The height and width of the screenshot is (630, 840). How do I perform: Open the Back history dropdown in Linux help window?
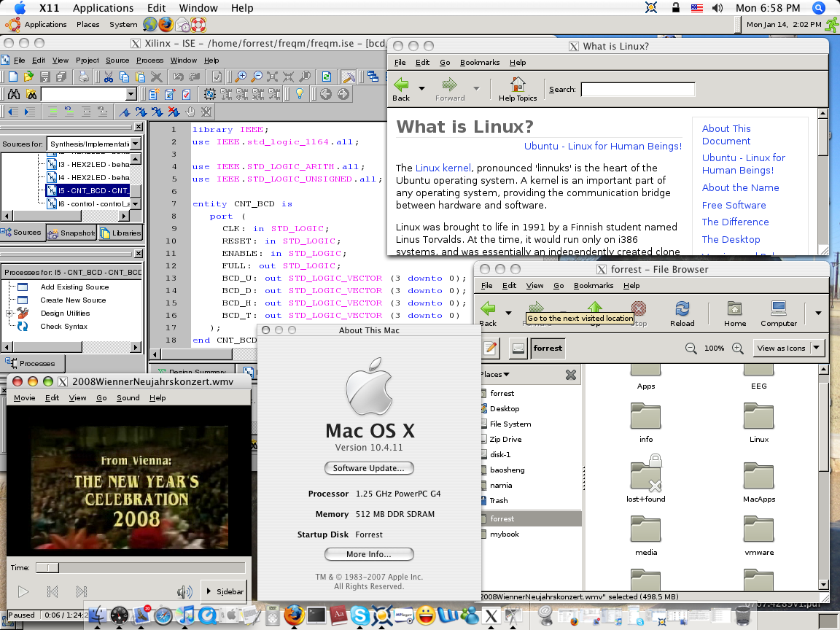[x=421, y=88]
